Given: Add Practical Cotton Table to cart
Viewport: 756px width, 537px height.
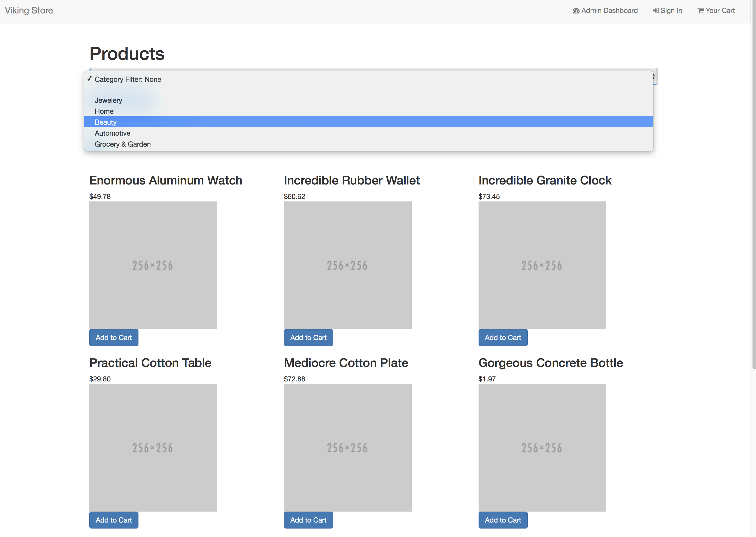Looking at the screenshot, I should coord(114,520).
